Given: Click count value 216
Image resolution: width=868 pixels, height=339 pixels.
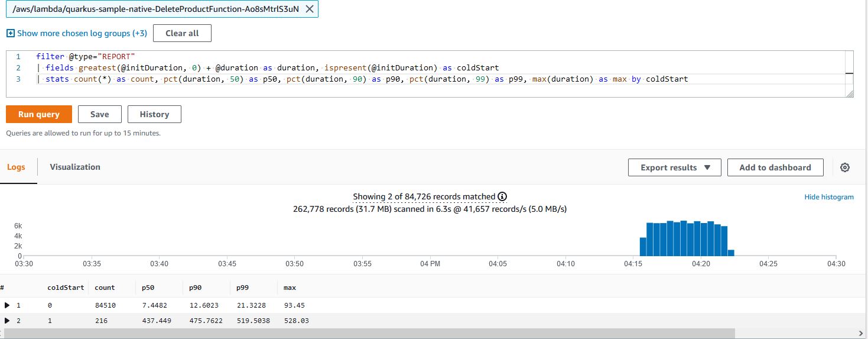Looking at the screenshot, I should 101,321.
